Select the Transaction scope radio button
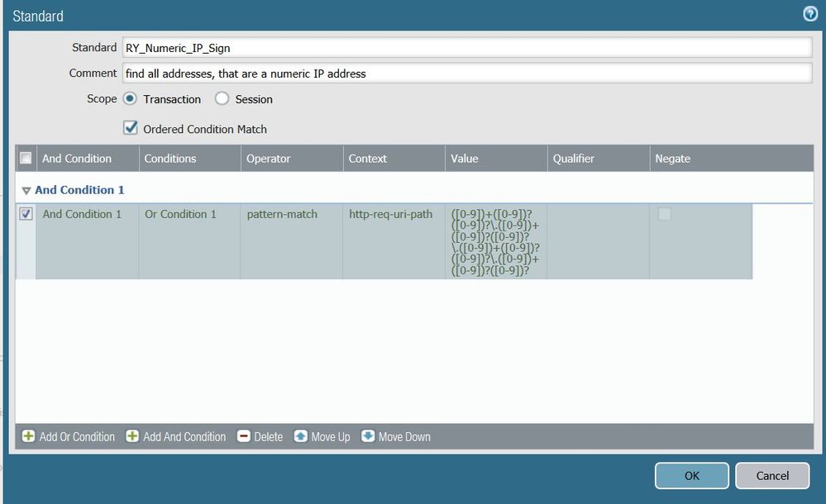 [x=131, y=99]
